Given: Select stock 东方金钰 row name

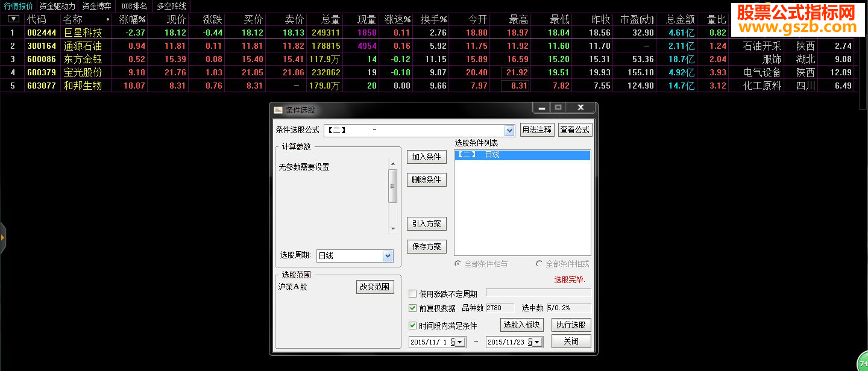Looking at the screenshot, I should click(x=83, y=59).
